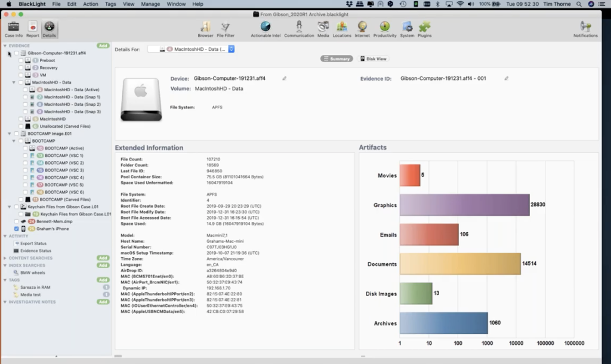Click the Export Status item
Viewport: 611px width, 364px height.
[x=33, y=243]
